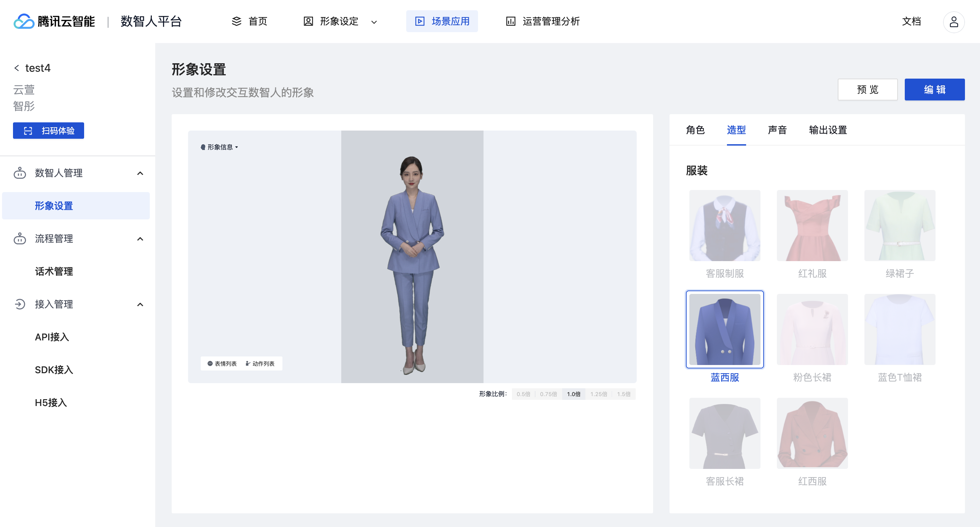The height and width of the screenshot is (527, 980).
Task: Click the robot icon beside 数智人管理
Action: pyautogui.click(x=20, y=173)
